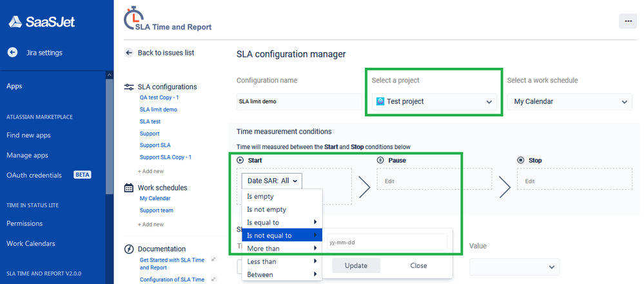Viewport: 644px width, 284px height.
Task: Expand the Date SAR: All dropdown
Action: click(x=272, y=181)
